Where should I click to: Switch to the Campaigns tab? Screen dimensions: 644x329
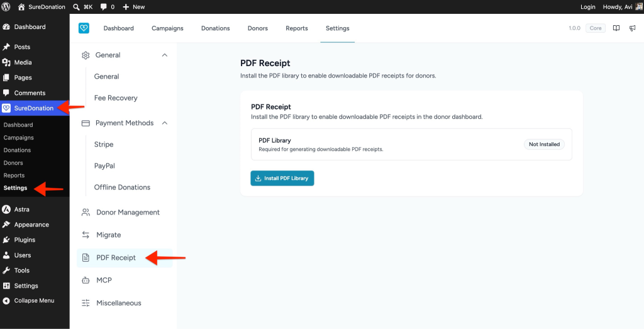(x=167, y=28)
